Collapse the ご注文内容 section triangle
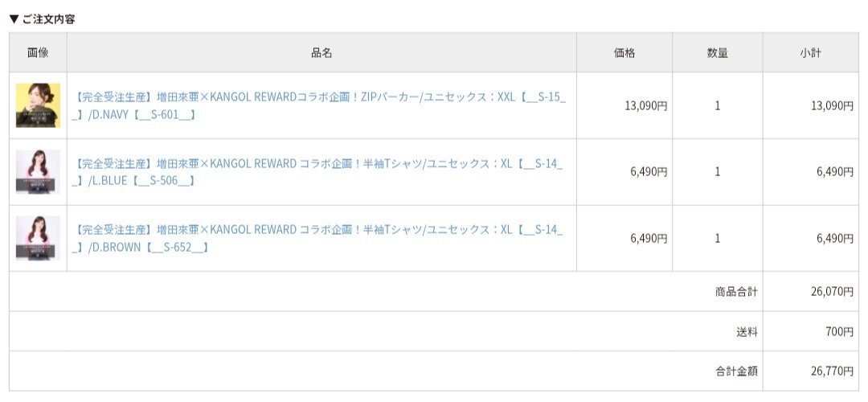 point(14,19)
